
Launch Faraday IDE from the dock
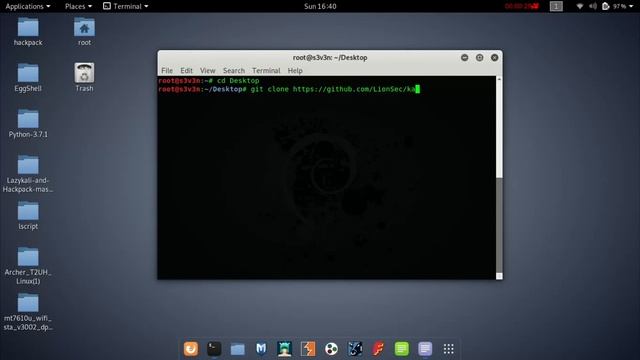point(378,349)
